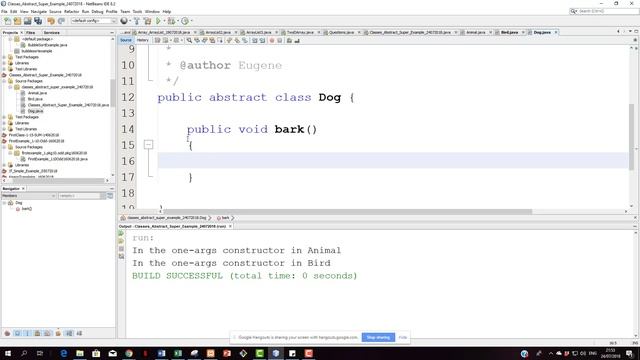The height and width of the screenshot is (360, 640).
Task: Collapse the classes_abstract_super_example package node
Action: tap(10, 87)
